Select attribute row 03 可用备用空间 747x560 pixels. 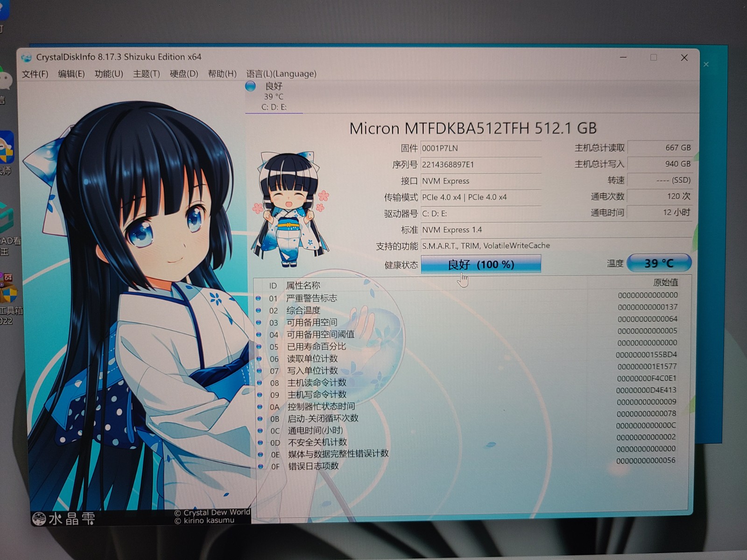tap(467, 322)
